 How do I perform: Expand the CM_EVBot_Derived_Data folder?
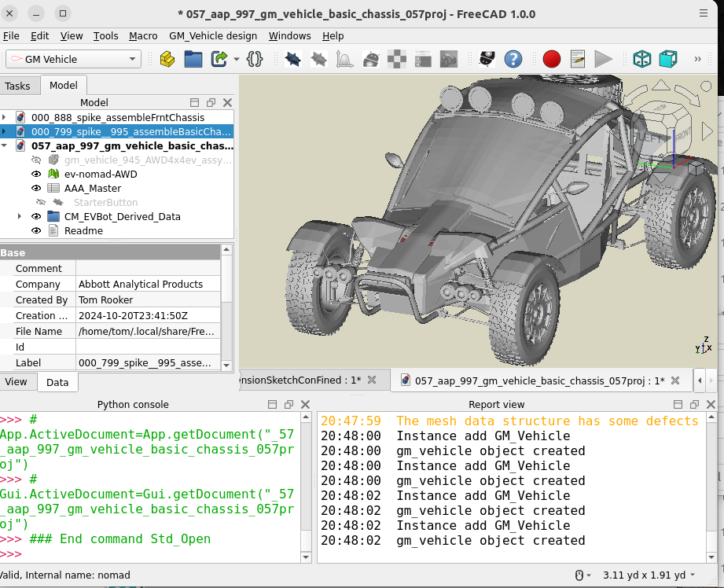coord(20,216)
